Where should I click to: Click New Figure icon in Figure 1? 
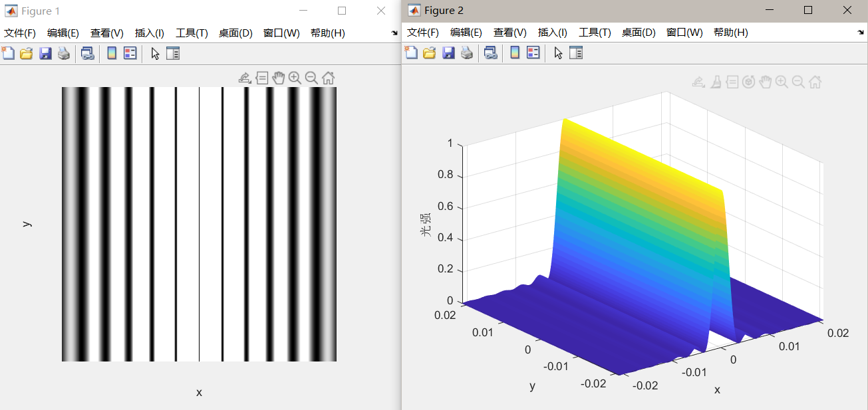(8, 54)
